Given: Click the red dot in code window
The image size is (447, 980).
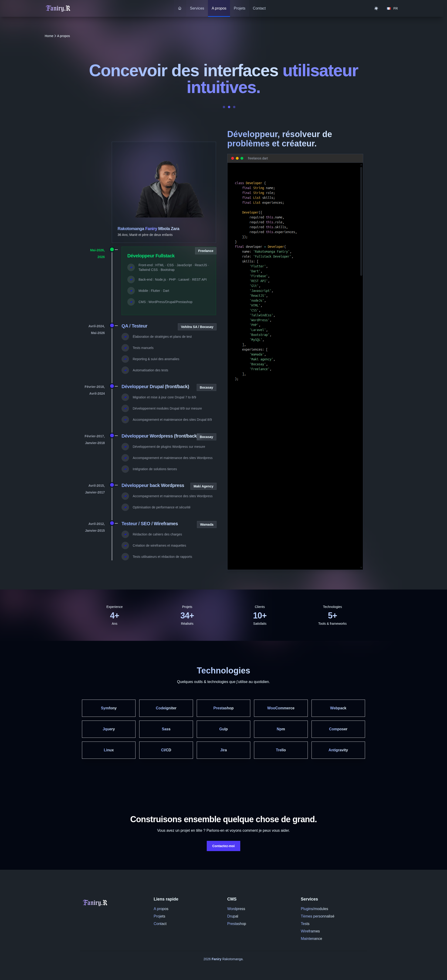Looking at the screenshot, I should click(233, 158).
